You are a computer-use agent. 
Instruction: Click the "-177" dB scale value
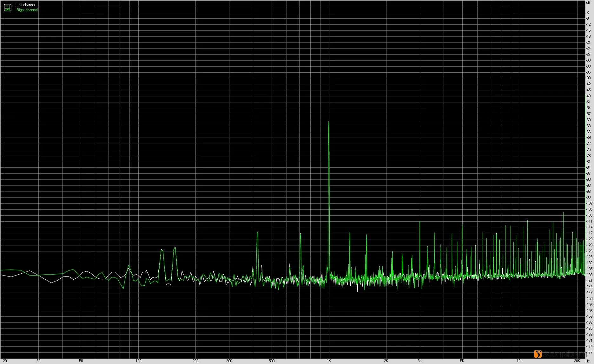pos(589,352)
